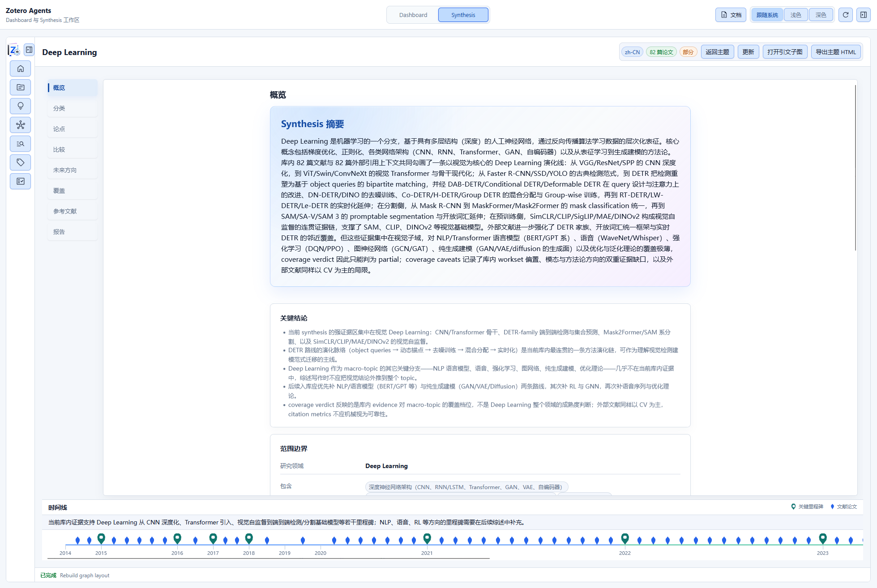Viewport: 877px width, 588px height.
Task: Click the 2023 key milestone marker on timeline
Action: 823,538
